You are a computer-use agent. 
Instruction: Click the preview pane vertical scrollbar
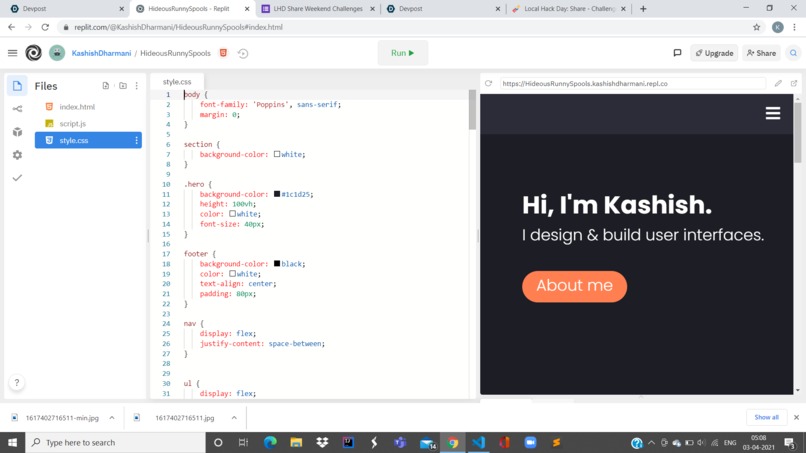click(797, 133)
